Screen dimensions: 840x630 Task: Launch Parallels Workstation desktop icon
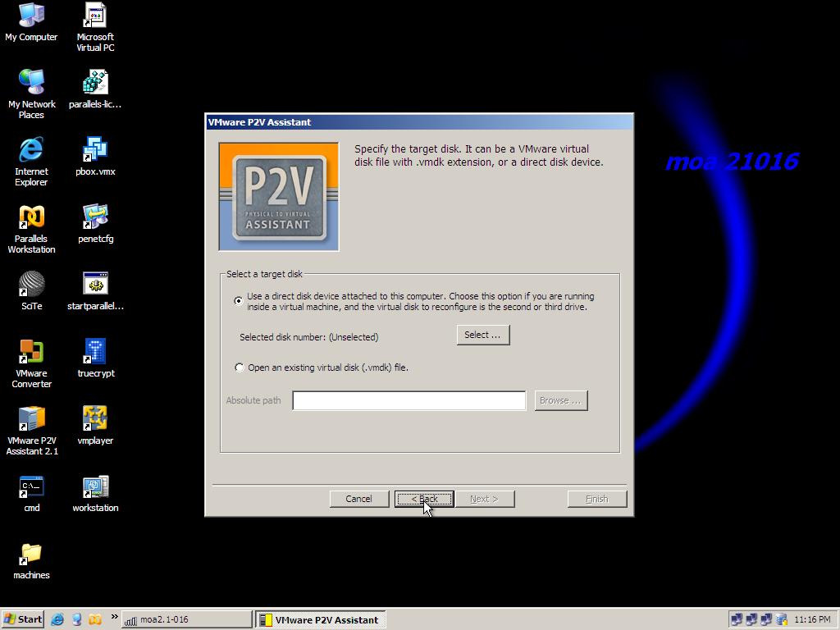tap(31, 217)
